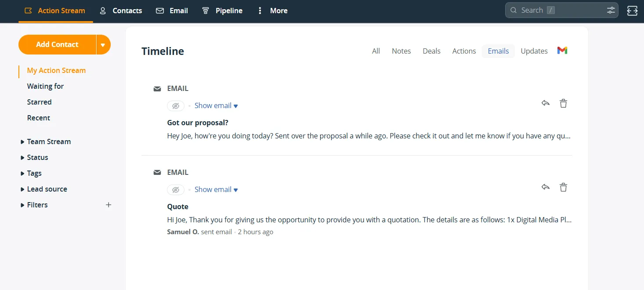The image size is (644, 290).
Task: Expand the Status section
Action: pyautogui.click(x=34, y=157)
